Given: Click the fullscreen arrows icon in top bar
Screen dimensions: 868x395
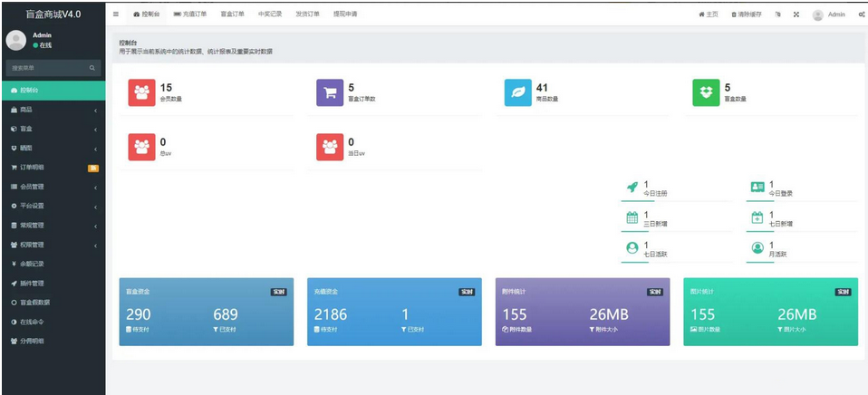Looking at the screenshot, I should click(x=796, y=14).
